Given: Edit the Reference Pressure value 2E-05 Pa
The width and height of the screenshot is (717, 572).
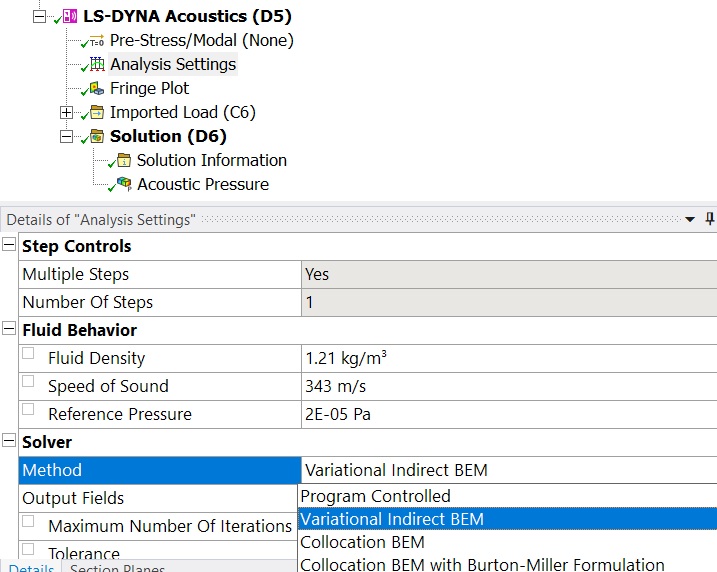Looking at the screenshot, I should tap(509, 414).
